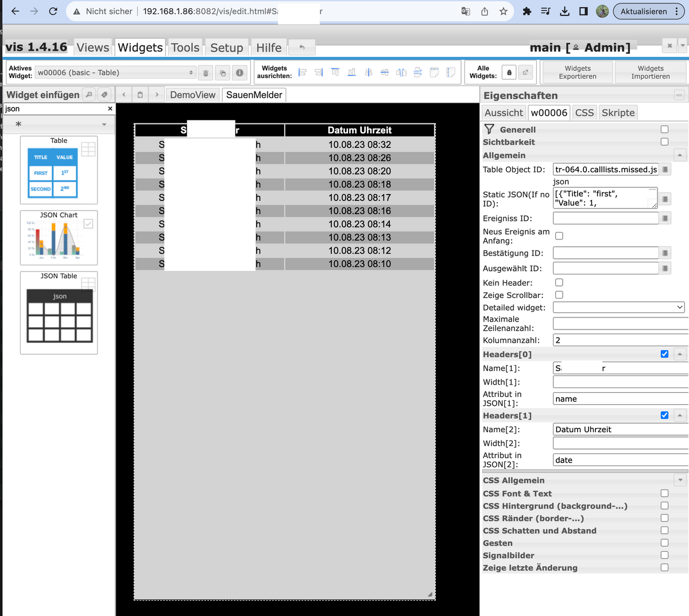Viewport: 689px width, 616px height.
Task: Enable the Sichtbarkeit checkbox
Action: click(x=664, y=142)
